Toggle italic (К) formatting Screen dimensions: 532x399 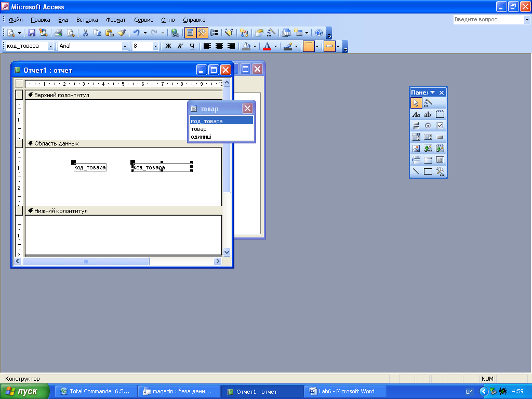coord(180,46)
